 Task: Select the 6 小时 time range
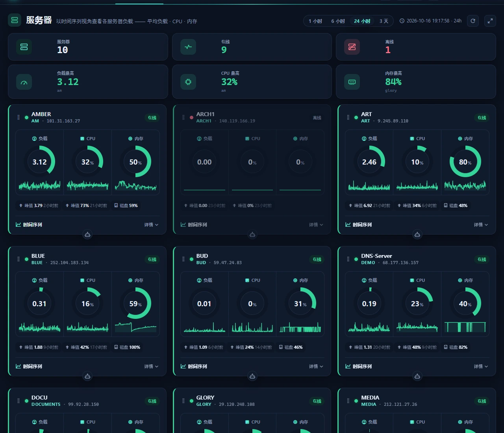pyautogui.click(x=338, y=21)
